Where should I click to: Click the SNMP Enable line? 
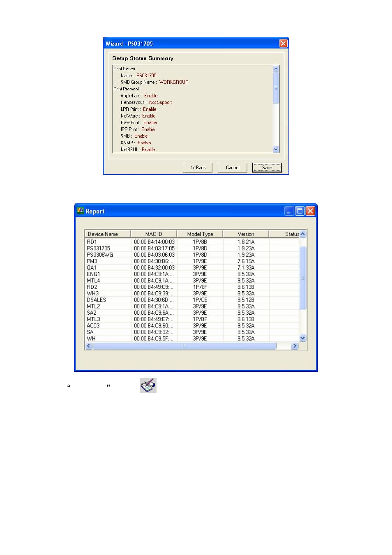pos(136,143)
